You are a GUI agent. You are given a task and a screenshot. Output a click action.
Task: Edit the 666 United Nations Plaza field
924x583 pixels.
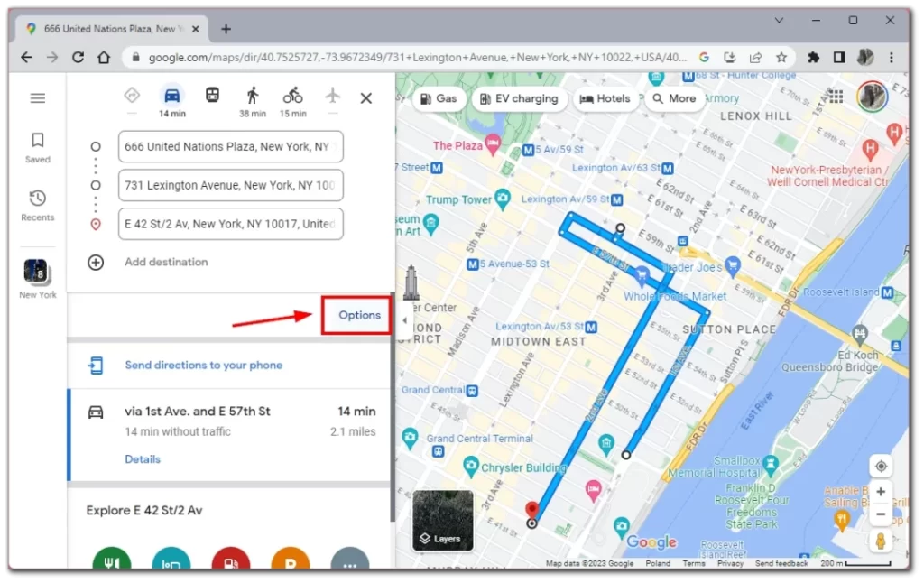tap(230, 147)
